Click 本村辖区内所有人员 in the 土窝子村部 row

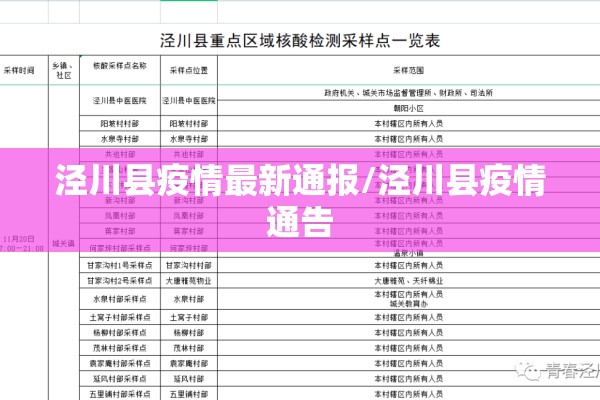(x=409, y=317)
